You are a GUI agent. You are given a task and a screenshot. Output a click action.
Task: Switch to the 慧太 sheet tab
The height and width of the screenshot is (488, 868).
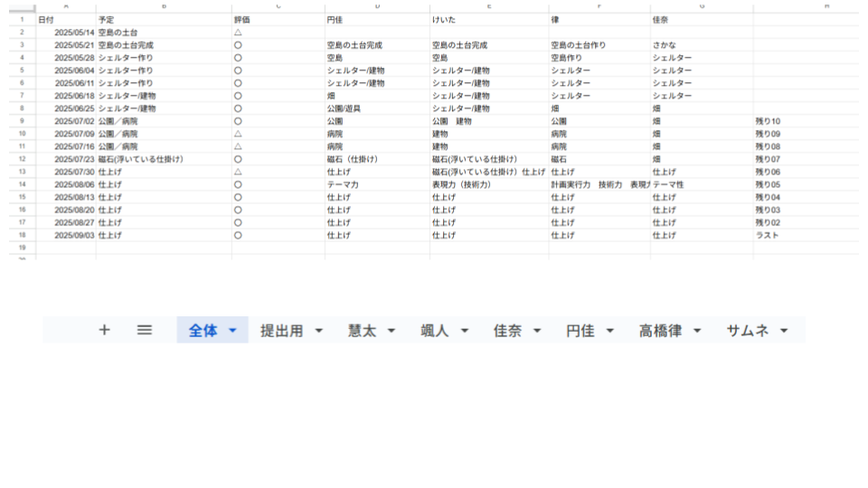(362, 331)
